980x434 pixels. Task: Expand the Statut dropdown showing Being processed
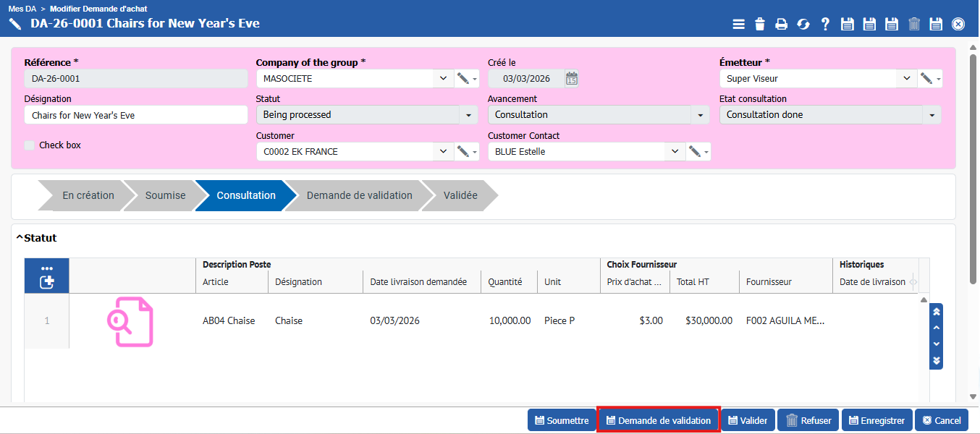[x=468, y=115]
